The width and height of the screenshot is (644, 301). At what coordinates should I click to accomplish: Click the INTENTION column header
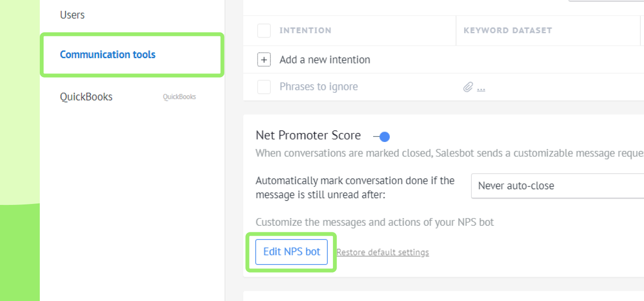(305, 31)
